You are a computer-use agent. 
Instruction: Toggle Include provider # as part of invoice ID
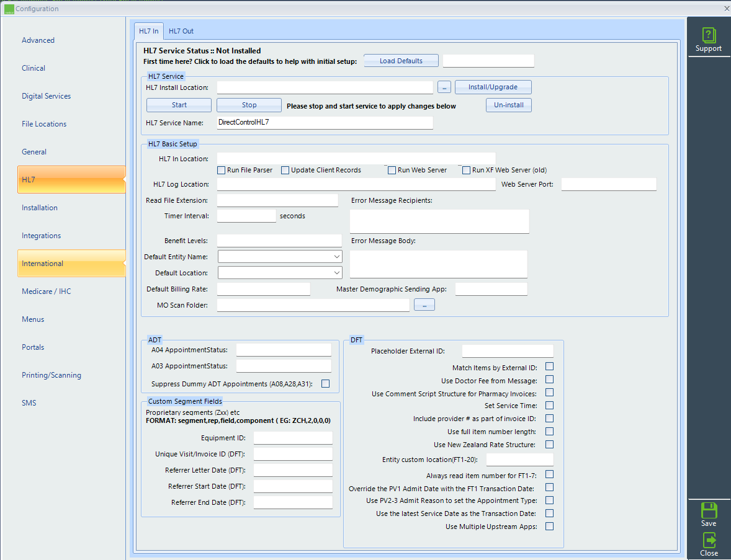point(550,419)
